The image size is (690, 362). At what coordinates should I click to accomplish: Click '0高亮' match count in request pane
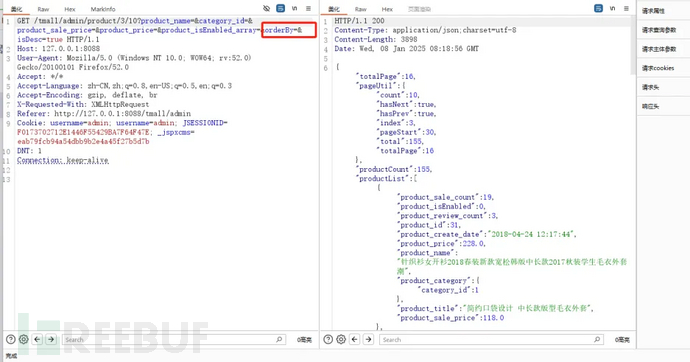tap(304, 340)
